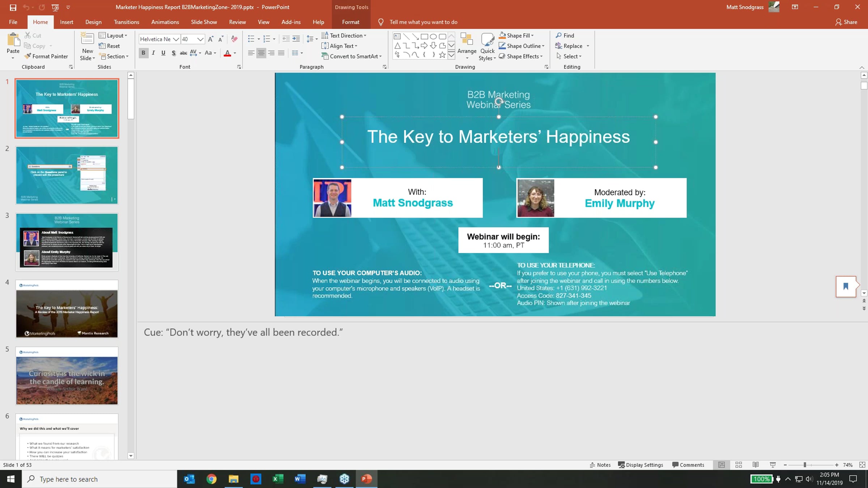Click the Replace button
The height and width of the screenshot is (488, 868).
point(573,46)
